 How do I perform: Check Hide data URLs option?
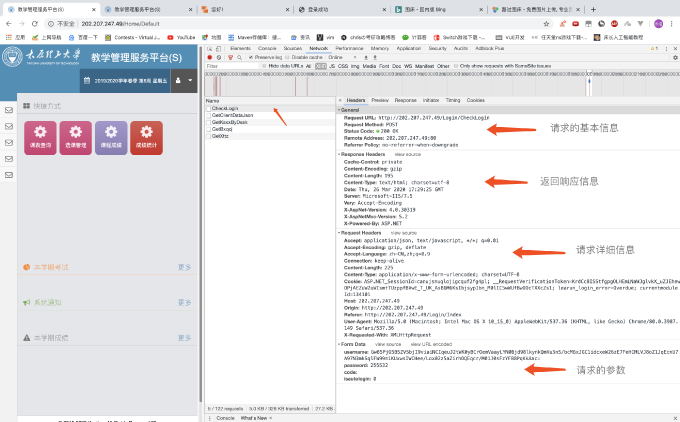pos(264,66)
